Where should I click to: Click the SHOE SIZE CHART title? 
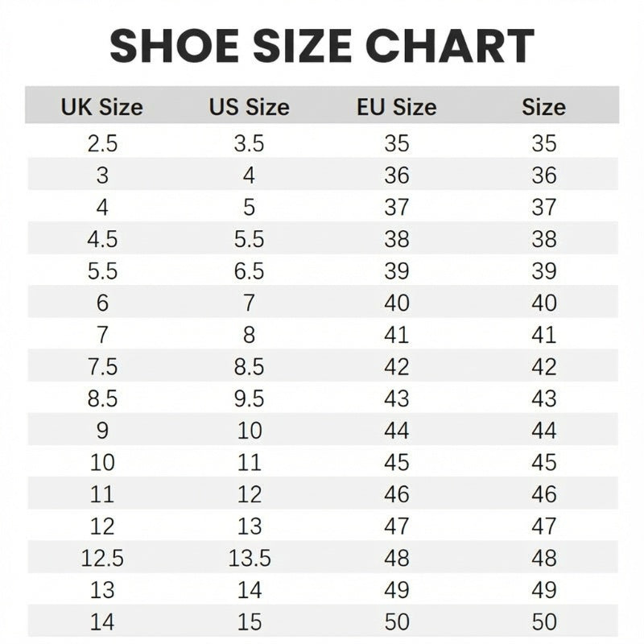(x=322, y=46)
